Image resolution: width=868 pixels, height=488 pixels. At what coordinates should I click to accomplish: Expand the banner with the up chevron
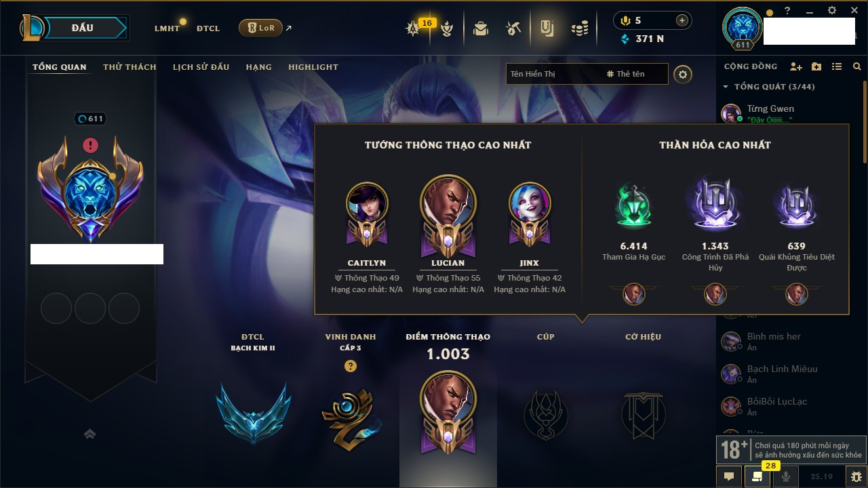(90, 434)
